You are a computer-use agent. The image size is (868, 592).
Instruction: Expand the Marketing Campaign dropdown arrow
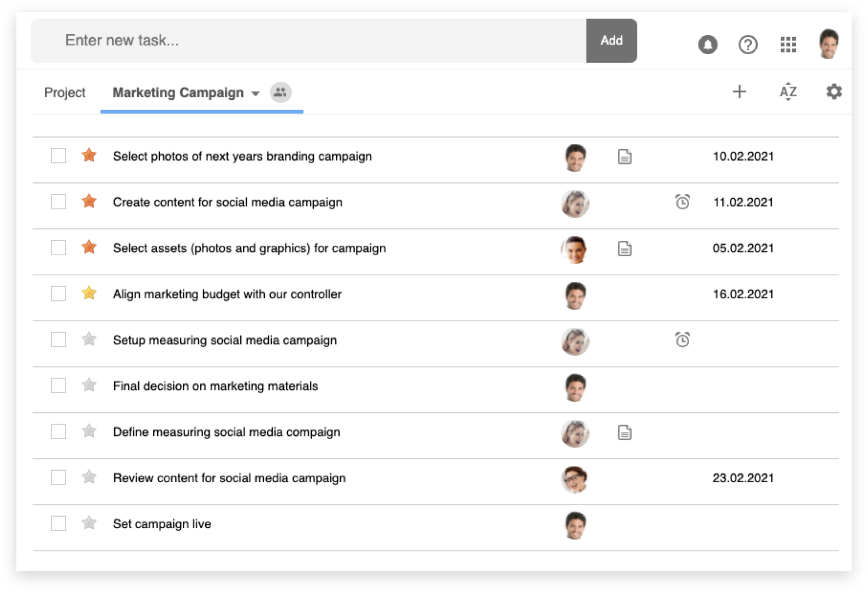(x=255, y=93)
